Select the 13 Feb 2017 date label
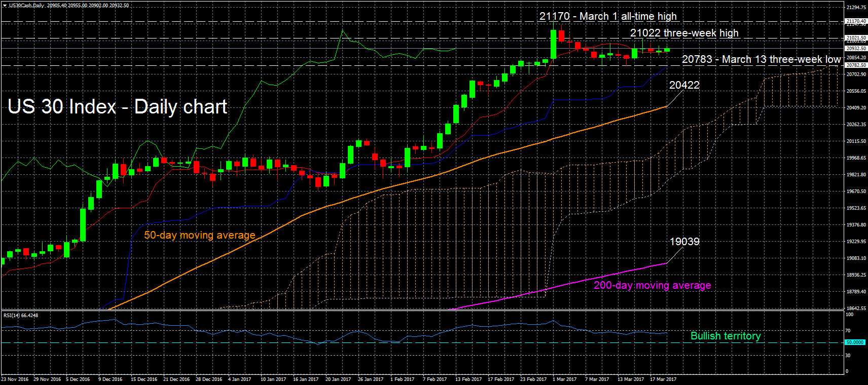This screenshot has height=385, width=868. tap(468, 379)
